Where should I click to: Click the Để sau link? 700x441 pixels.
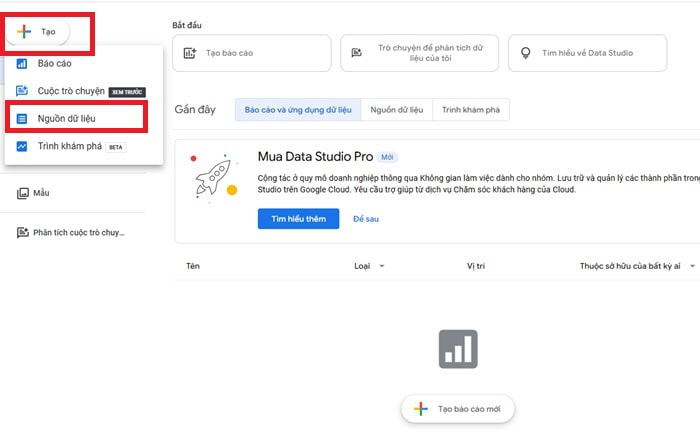tap(366, 219)
